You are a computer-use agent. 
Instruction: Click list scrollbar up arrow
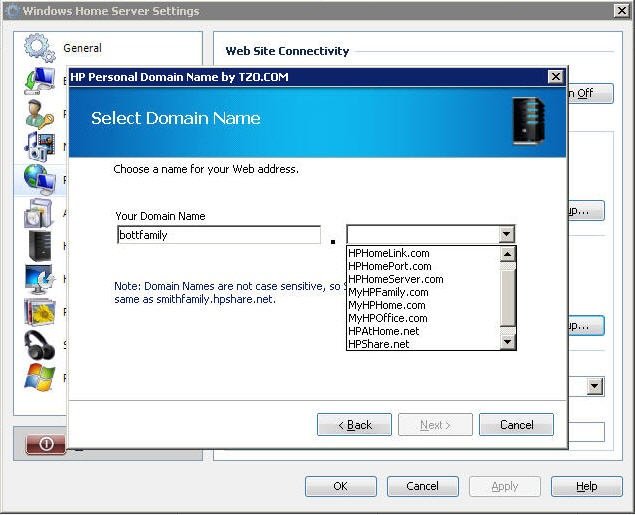click(x=507, y=254)
